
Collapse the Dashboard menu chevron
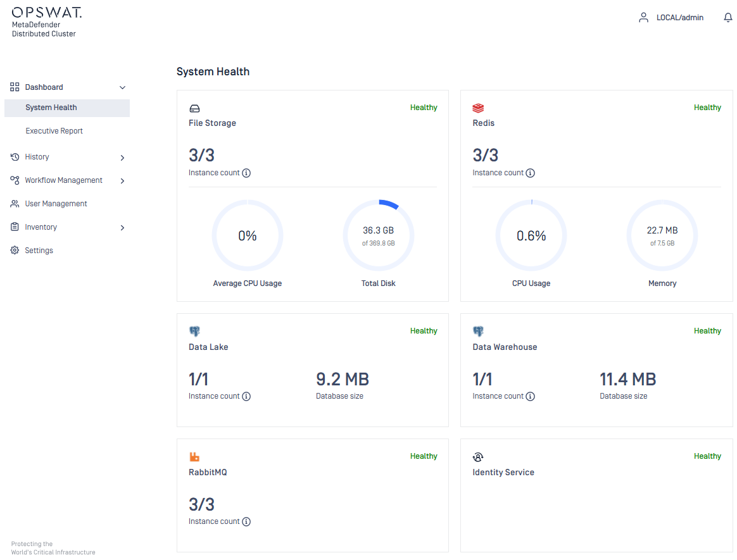123,87
